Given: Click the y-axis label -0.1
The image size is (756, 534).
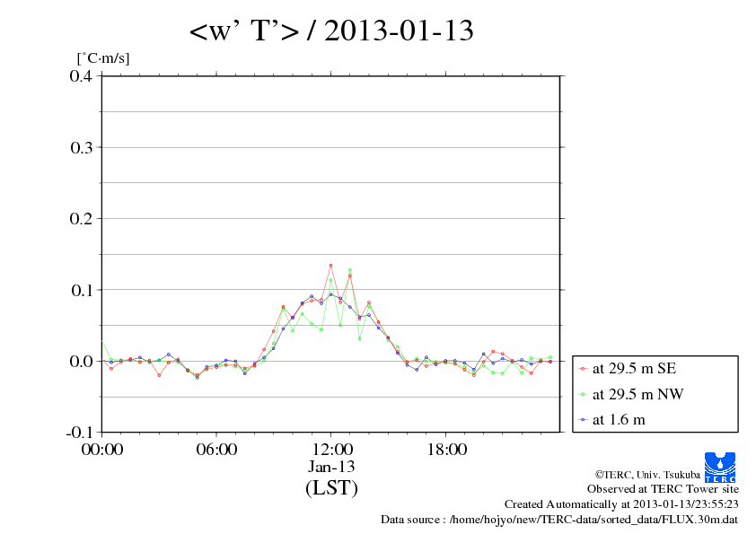Looking at the screenshot, I should (x=79, y=433).
